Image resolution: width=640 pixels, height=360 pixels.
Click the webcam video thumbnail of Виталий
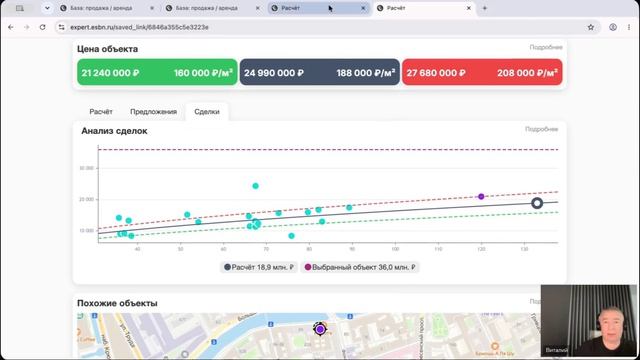coord(589,321)
